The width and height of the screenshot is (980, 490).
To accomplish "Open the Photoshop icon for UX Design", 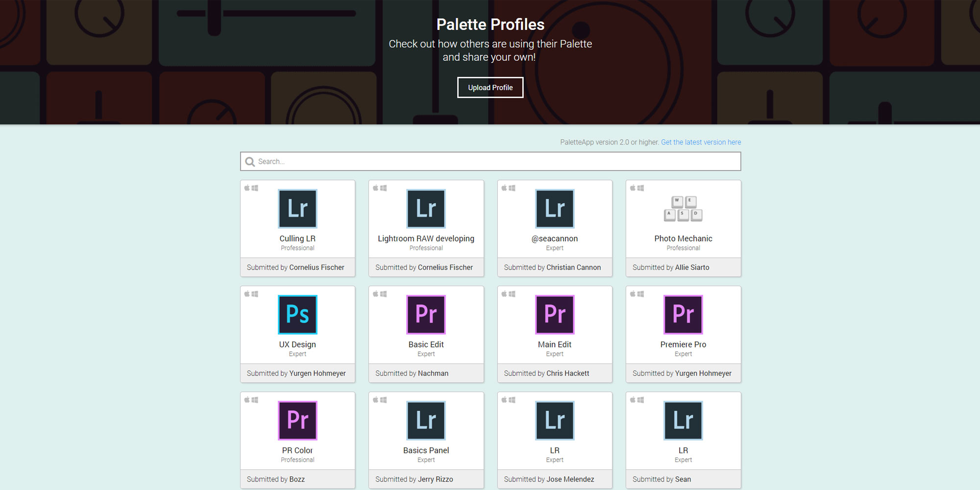I will coord(297,315).
